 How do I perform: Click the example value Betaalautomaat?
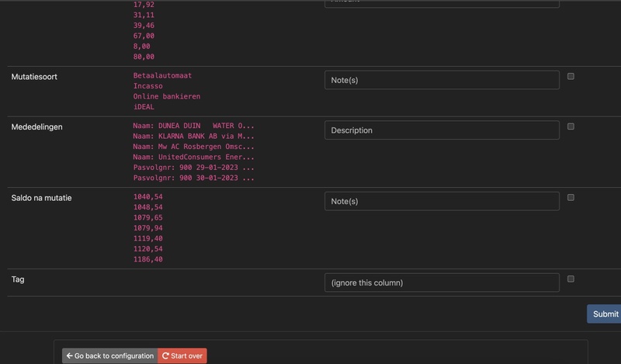pyautogui.click(x=162, y=75)
